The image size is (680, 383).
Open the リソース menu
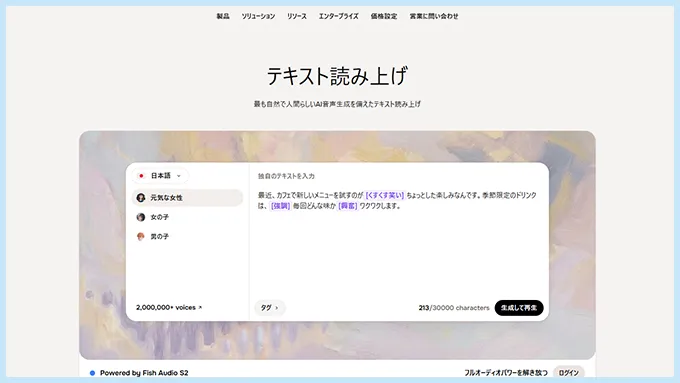tap(297, 16)
